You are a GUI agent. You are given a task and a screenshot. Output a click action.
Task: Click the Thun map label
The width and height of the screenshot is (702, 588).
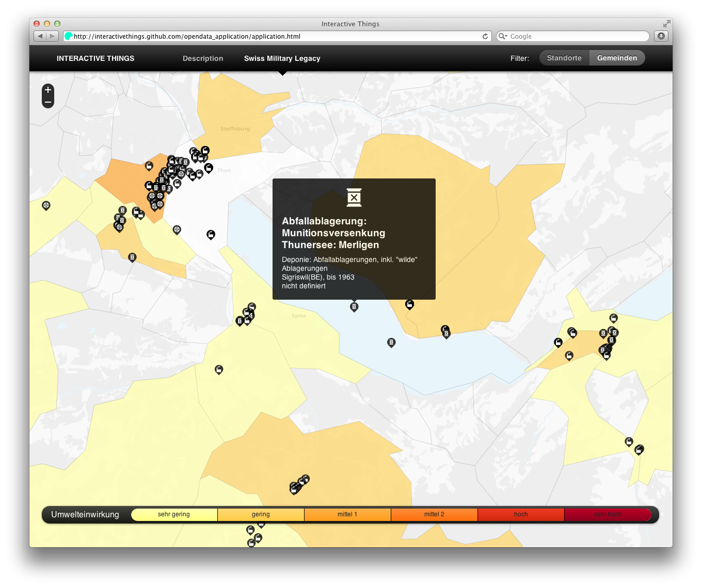point(224,170)
